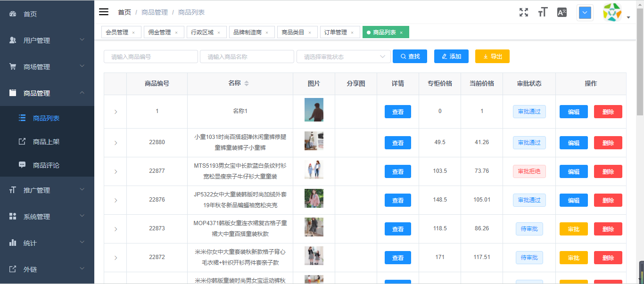This screenshot has height=284, width=644.
Task: Click 审批 for product 22873
Action: click(574, 229)
